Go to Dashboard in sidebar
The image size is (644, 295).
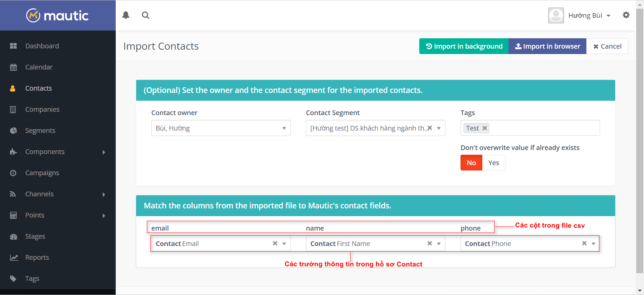pos(42,46)
